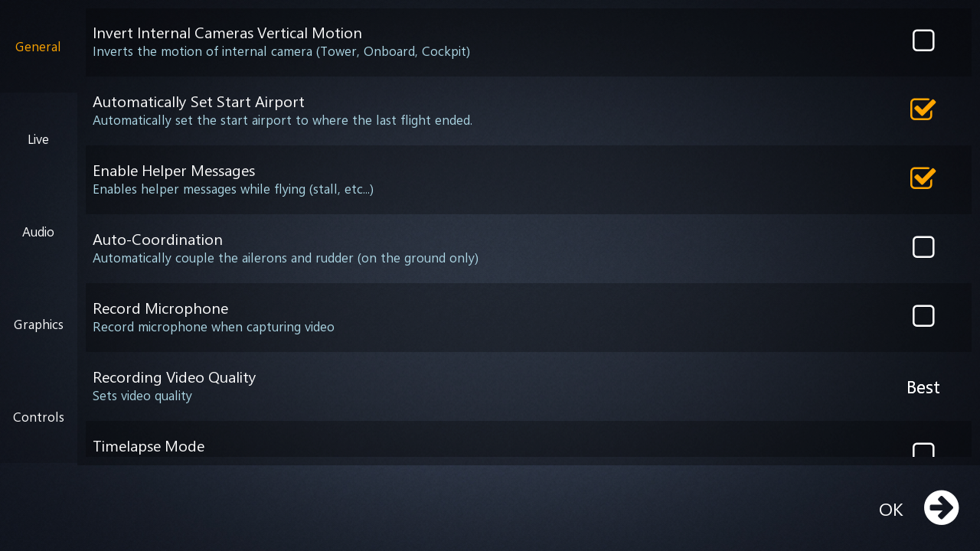Turn on Auto-Coordination checkbox
This screenshot has height=551, width=980.
point(923,247)
